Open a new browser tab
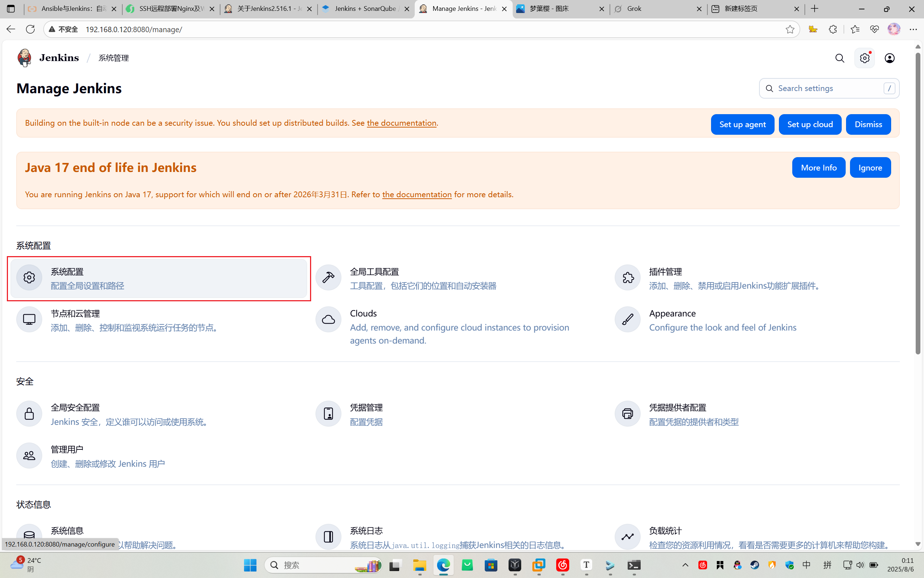924x578 pixels. pos(815,8)
